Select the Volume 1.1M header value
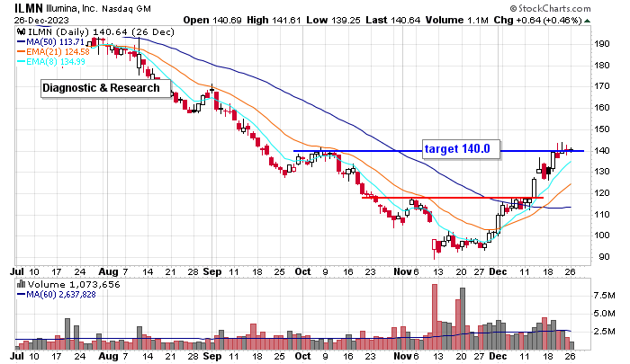This screenshot has height=364, width=630. [457, 20]
